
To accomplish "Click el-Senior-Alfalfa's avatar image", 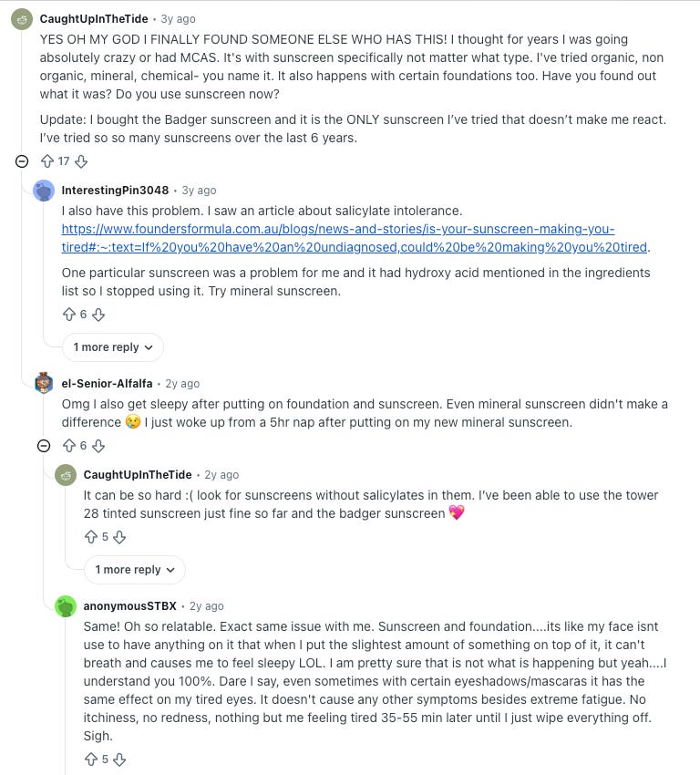I will tap(44, 383).
